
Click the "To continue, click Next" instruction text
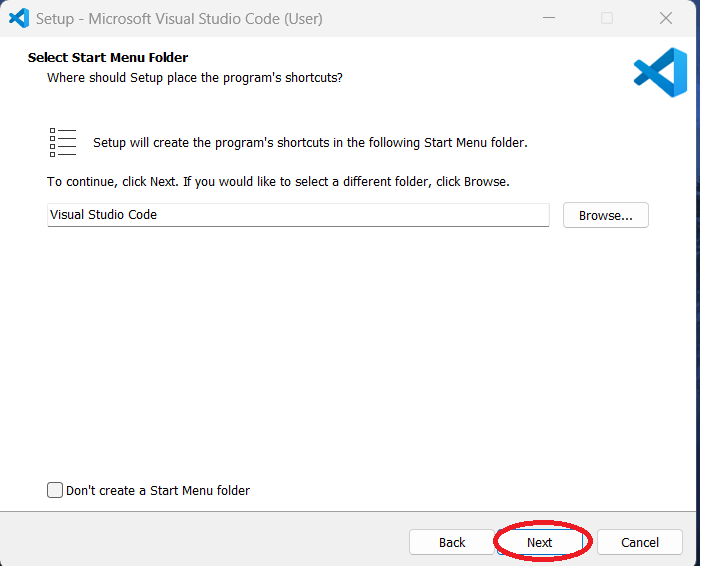(278, 182)
